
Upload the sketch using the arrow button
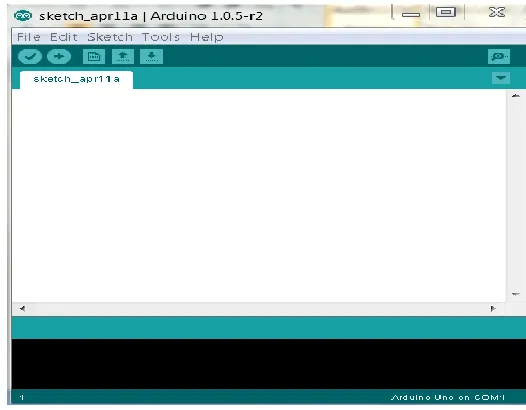coord(59,56)
